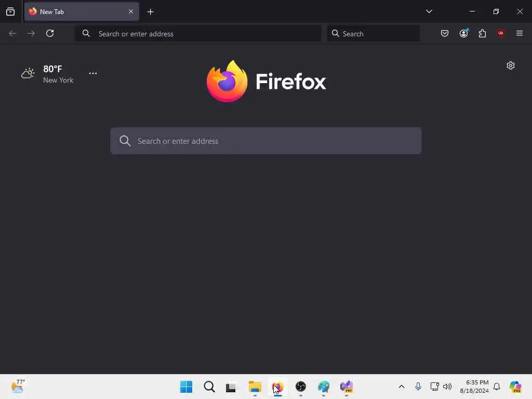This screenshot has height=399, width=532.
Task: Reload the current page
Action: click(x=50, y=34)
